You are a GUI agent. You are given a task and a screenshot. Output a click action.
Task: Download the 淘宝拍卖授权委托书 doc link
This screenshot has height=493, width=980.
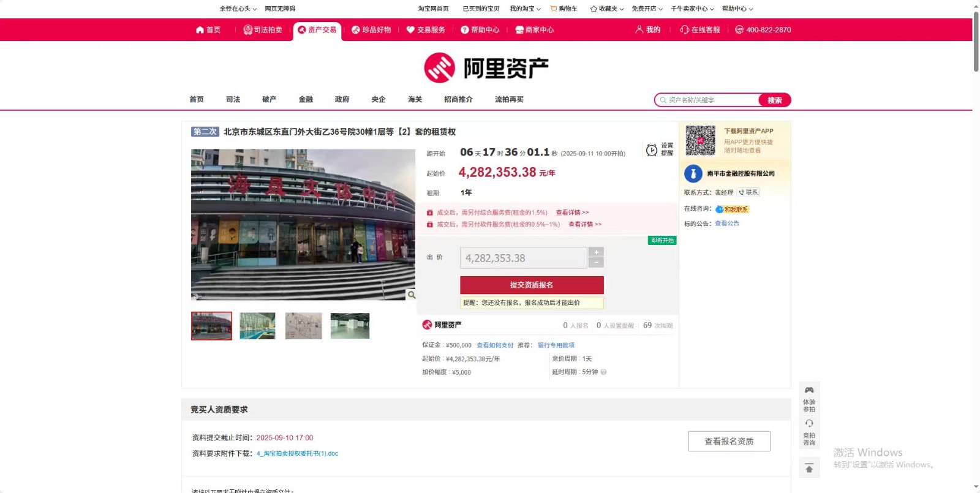pyautogui.click(x=297, y=454)
